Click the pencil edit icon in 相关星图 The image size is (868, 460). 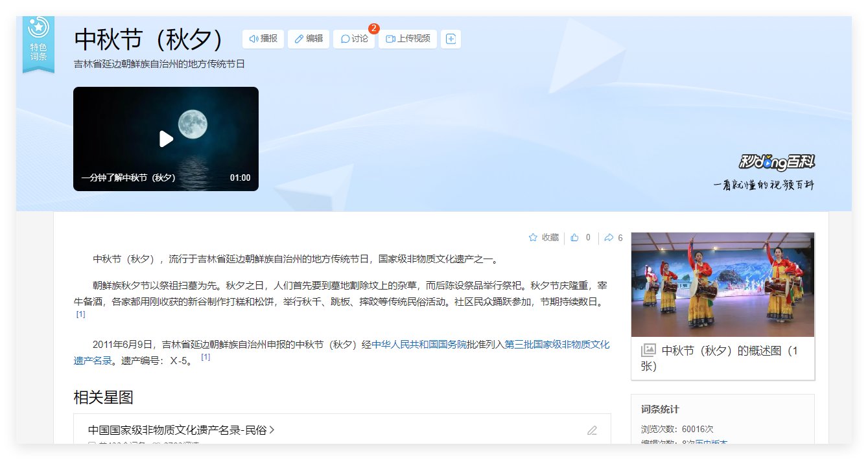pyautogui.click(x=592, y=430)
